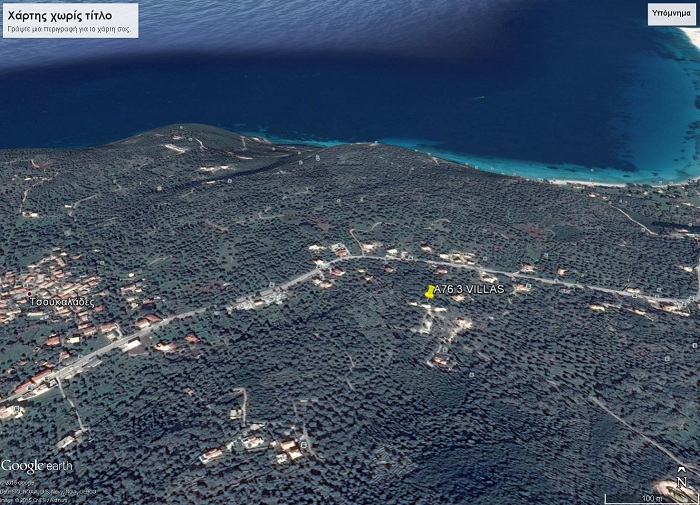
Task: Click the Τσουκαλάδες village name label
Action: tap(63, 301)
